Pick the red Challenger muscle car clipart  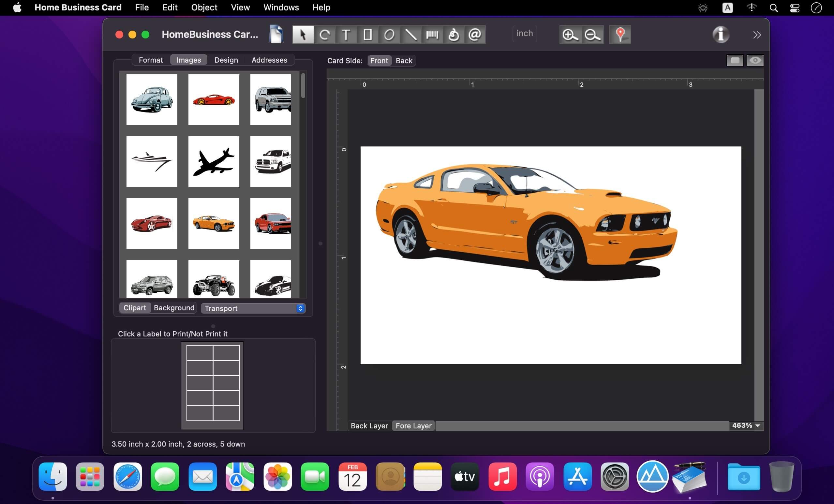(x=270, y=224)
